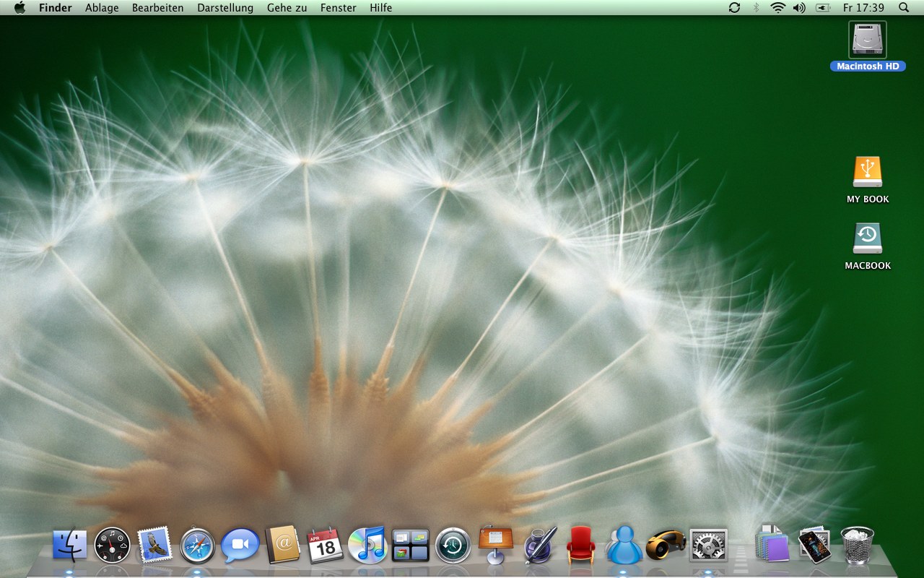Image resolution: width=924 pixels, height=578 pixels.
Task: Open iCal calendar showing Apr 18
Action: pyautogui.click(x=326, y=545)
